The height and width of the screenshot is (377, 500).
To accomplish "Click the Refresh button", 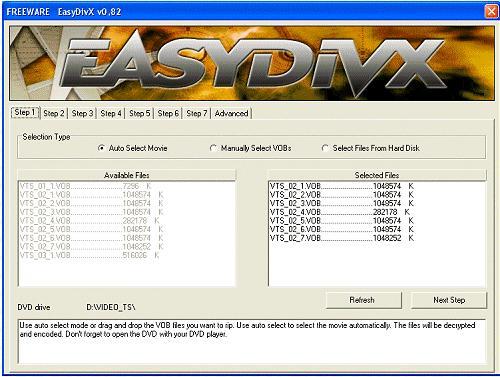I will (363, 300).
